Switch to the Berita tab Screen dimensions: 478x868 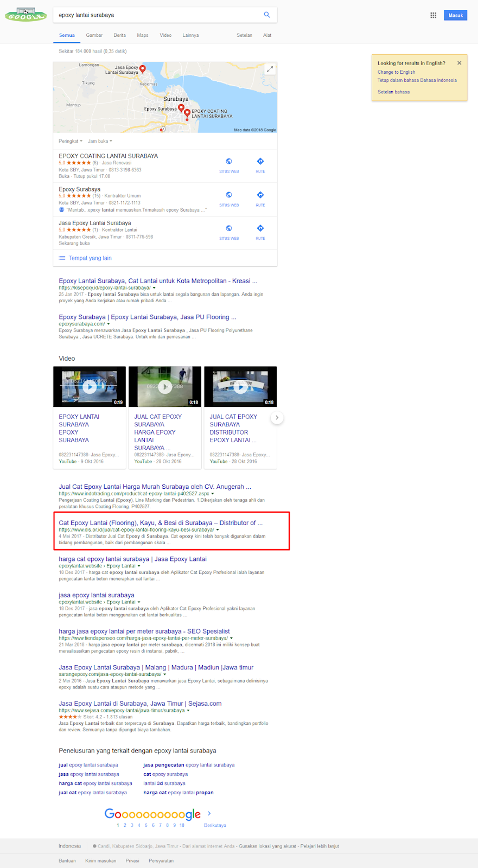pos(120,35)
